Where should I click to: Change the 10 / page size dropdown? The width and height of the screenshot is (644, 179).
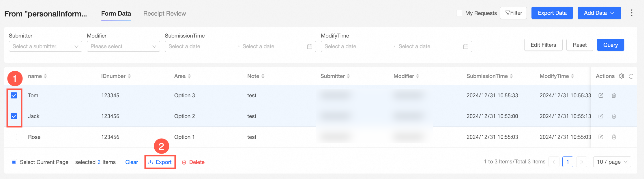coord(612,162)
